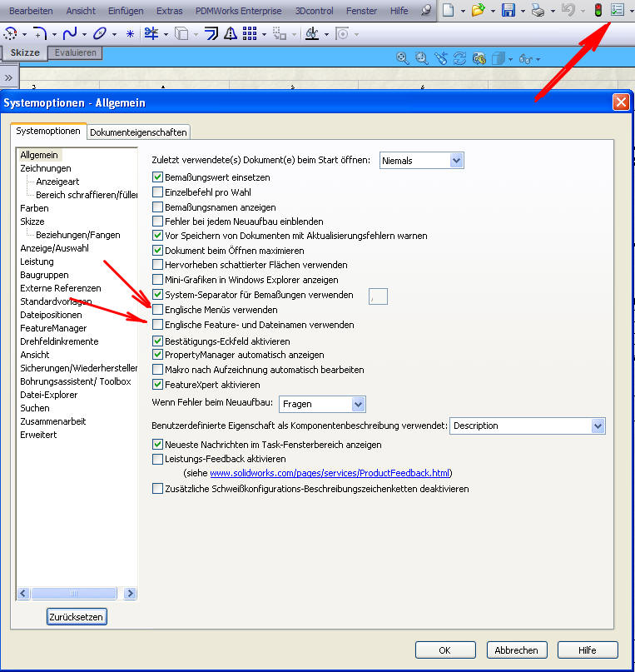Image resolution: width=635 pixels, height=672 pixels.
Task: Click the Zoom to fit magnifier icon
Action: click(x=402, y=57)
